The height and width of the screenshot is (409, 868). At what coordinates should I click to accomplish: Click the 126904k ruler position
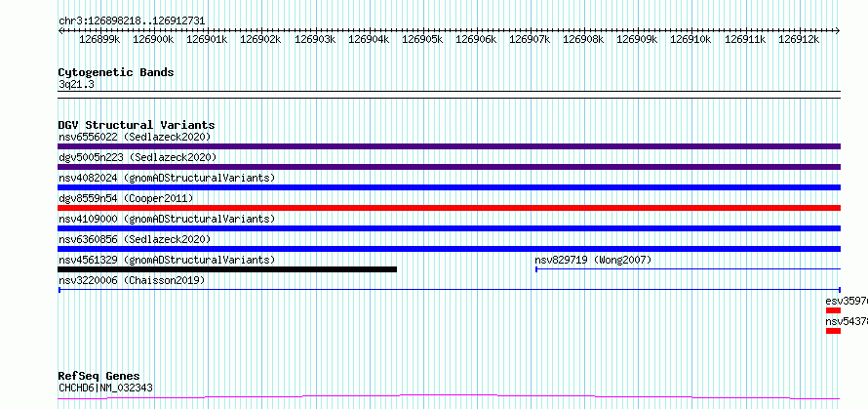pos(369,40)
